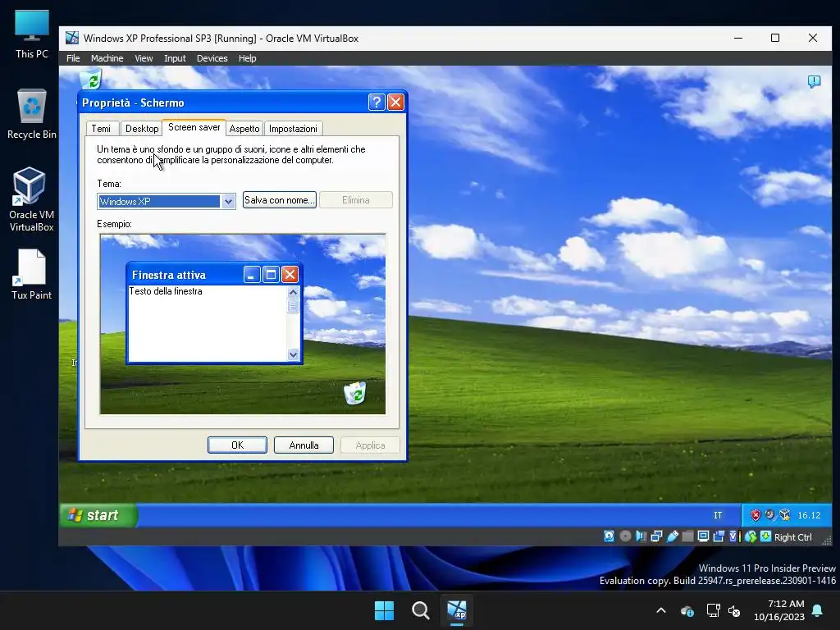Click the middle XP tray icon beside the shield

770,515
